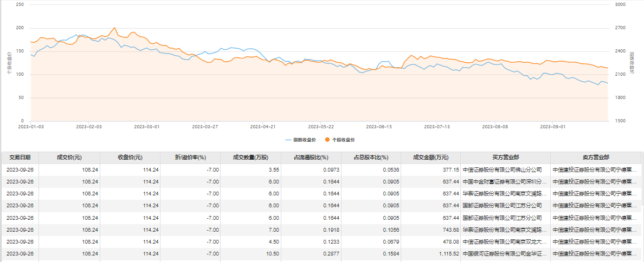The image size is (644, 262).
Task: Click the 交易日期 column header
Action: [x=20, y=158]
